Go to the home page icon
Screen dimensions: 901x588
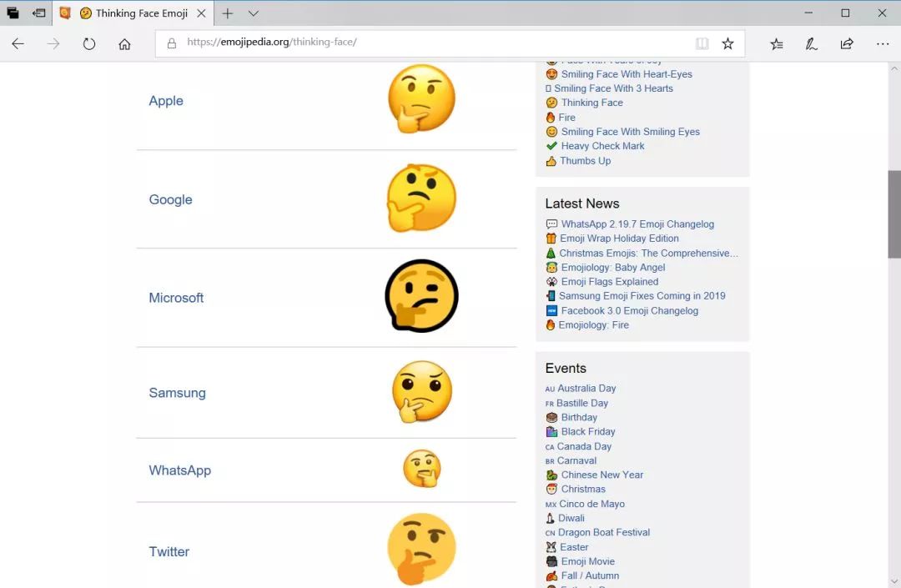click(124, 43)
